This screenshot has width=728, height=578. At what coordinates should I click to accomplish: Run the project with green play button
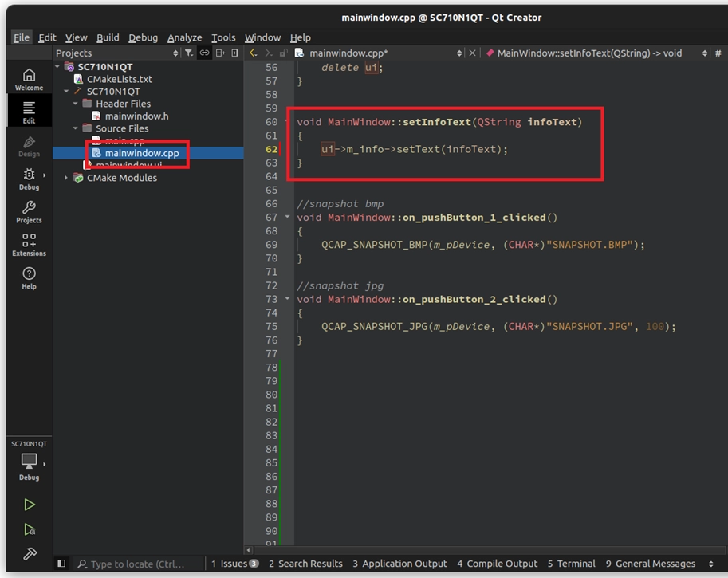pos(30,505)
